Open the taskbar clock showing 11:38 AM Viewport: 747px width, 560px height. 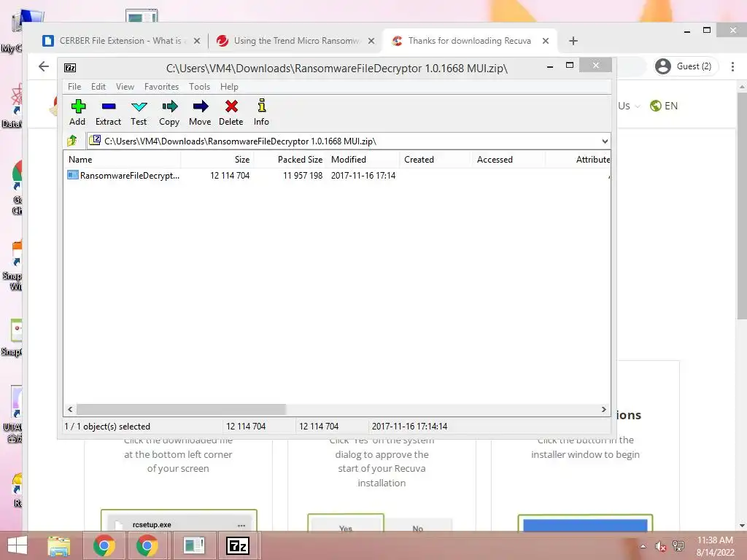point(715,545)
